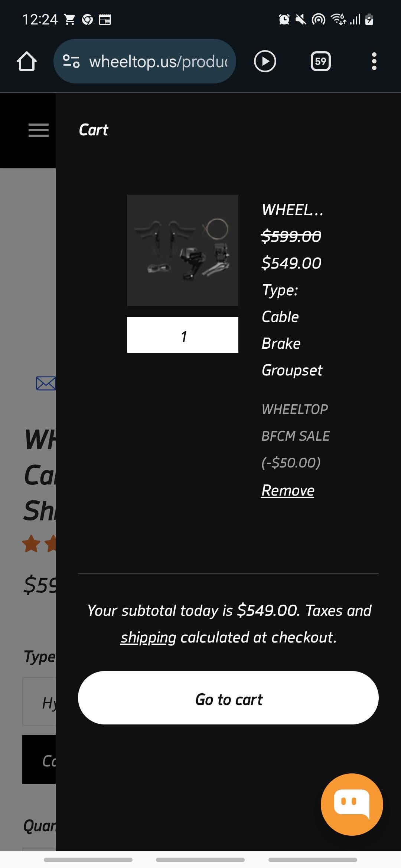Click the WHEEL.. product title
The image size is (401, 868).
point(292,210)
